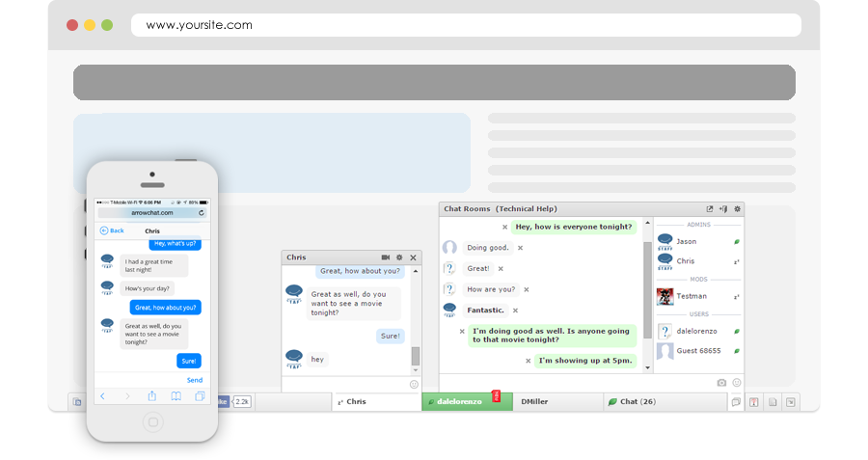Close the Chris chat window
This screenshot has width=868, height=460.
413,257
